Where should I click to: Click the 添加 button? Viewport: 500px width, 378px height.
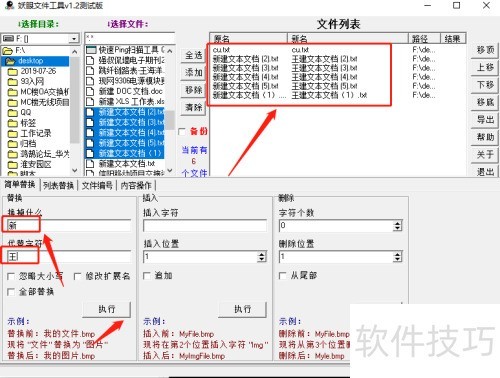[x=193, y=73]
